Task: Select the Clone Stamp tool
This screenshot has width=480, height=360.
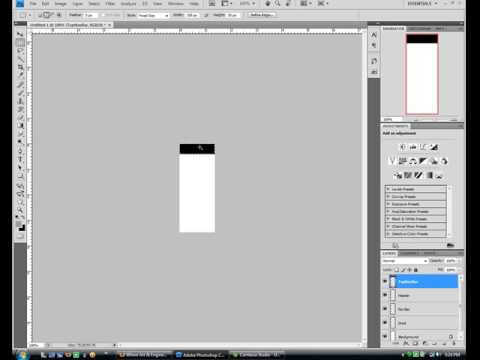Action: [20, 101]
